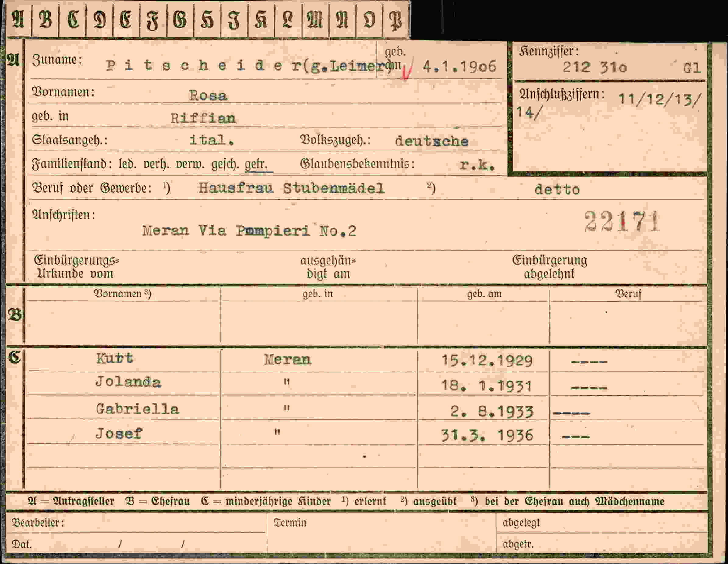Click the 'abgelegt' field label

[521, 523]
